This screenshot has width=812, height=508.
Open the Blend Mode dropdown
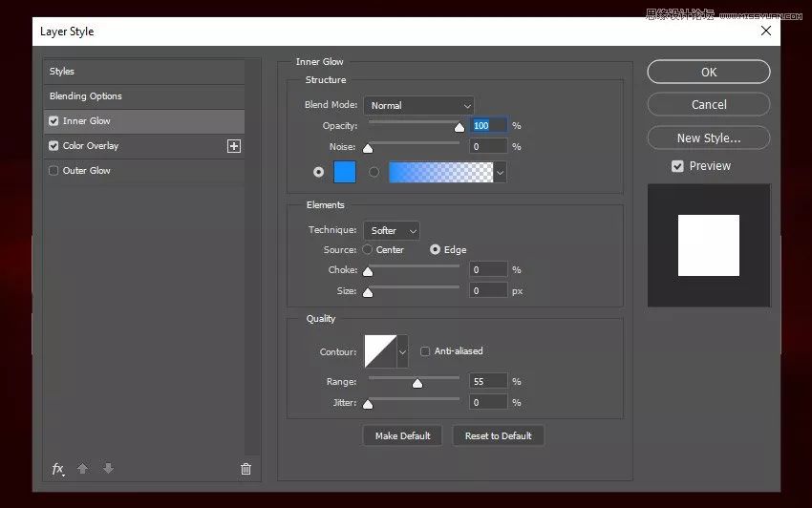418,106
